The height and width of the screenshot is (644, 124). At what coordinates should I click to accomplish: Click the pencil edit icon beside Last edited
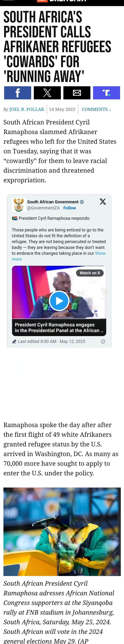point(14,341)
